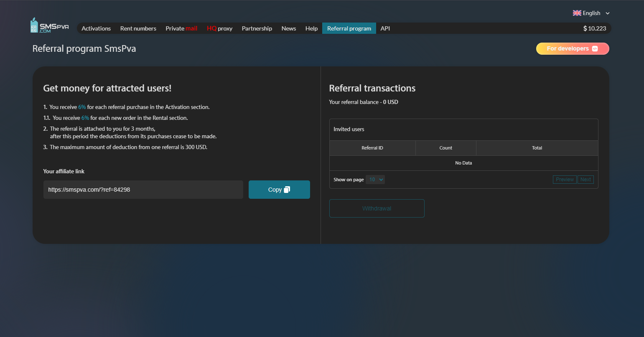Select the Referral program tab
Screen dimensions: 644x337
(349, 28)
